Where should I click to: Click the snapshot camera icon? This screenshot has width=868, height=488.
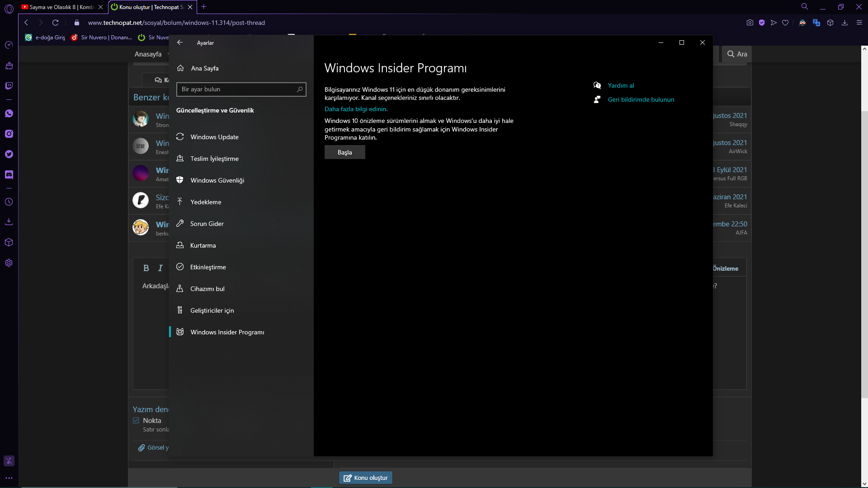coord(750,23)
